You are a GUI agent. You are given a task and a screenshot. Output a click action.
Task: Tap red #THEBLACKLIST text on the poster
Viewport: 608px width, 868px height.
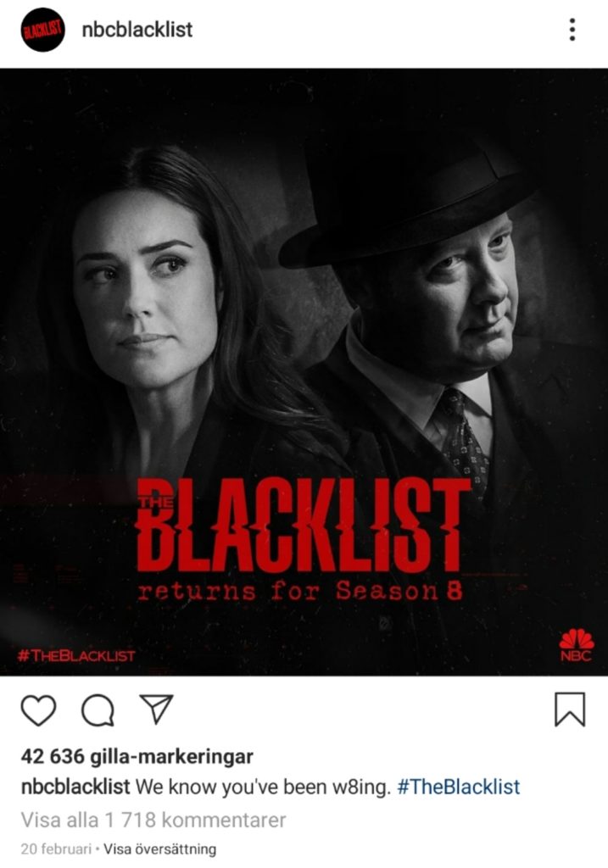point(76,656)
